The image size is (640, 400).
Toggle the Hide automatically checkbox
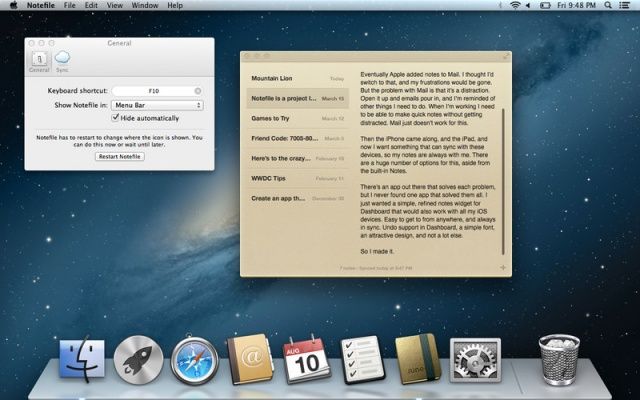point(116,118)
